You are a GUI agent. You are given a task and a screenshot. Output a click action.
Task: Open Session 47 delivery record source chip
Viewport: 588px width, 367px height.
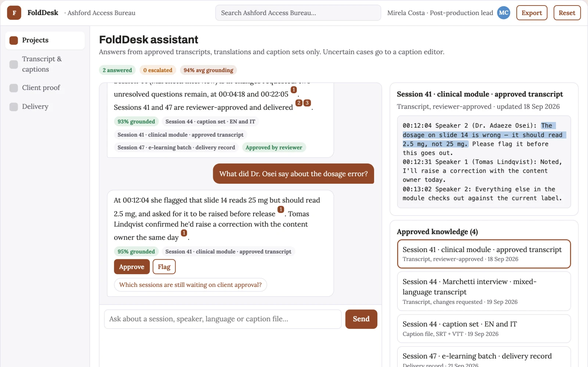[176, 147]
